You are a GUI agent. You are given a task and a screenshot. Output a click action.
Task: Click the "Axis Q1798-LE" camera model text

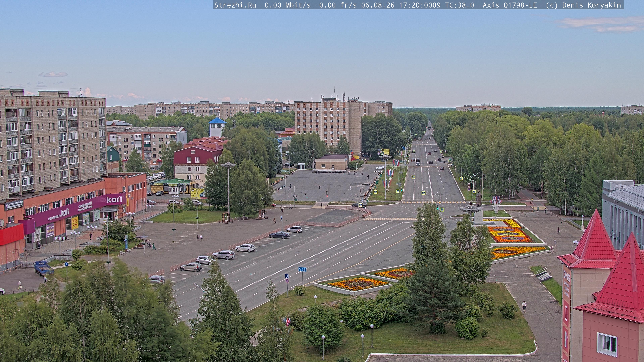510,5
